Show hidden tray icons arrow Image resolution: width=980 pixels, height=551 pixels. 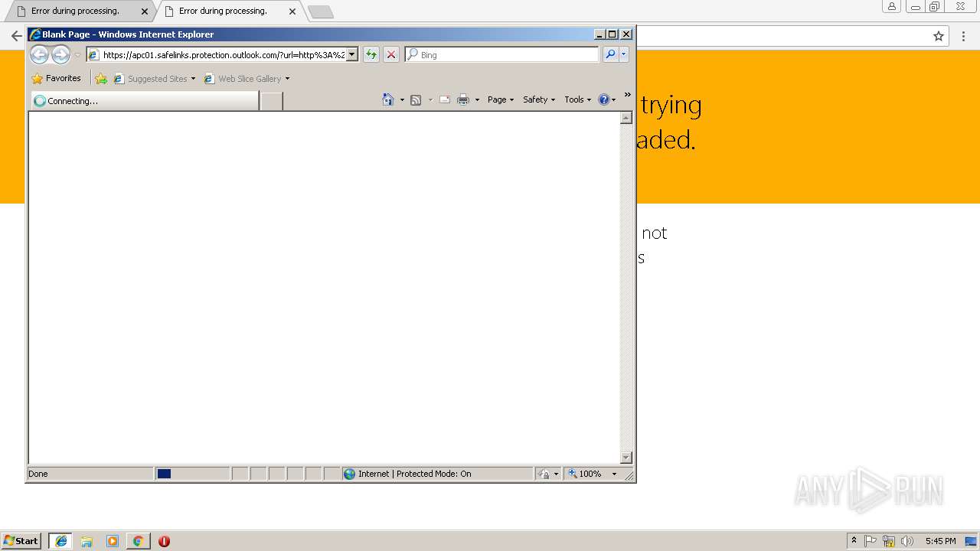tap(854, 540)
